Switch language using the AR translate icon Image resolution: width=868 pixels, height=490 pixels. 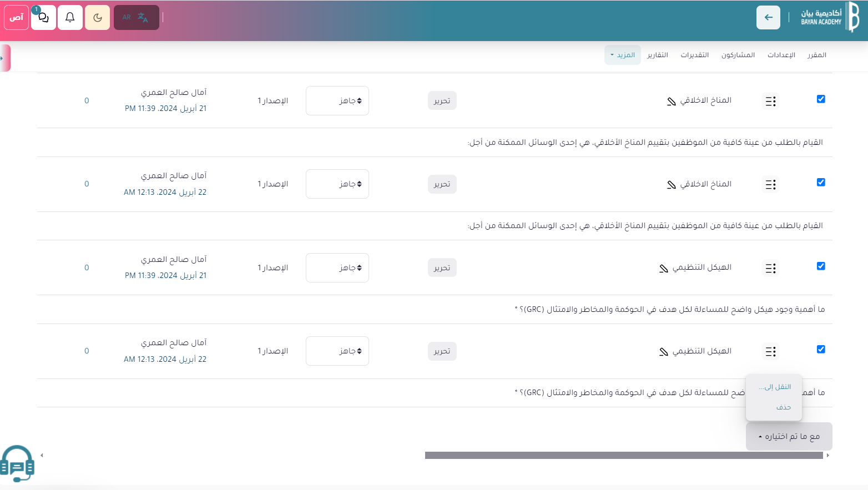(136, 17)
